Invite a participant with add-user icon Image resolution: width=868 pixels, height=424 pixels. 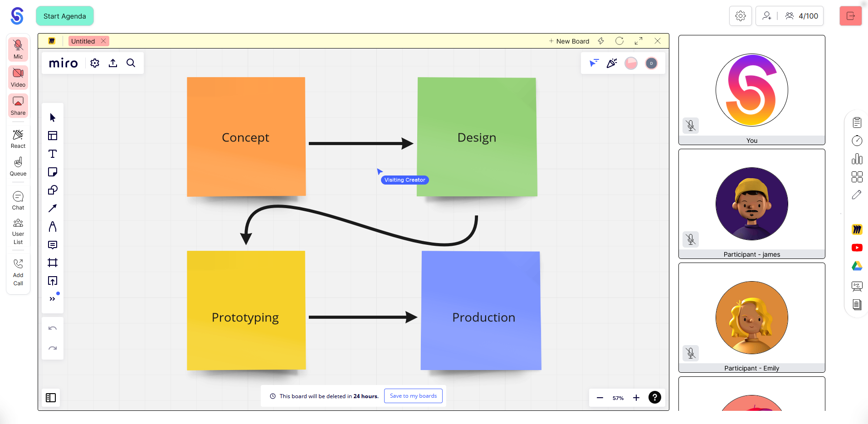coord(767,16)
